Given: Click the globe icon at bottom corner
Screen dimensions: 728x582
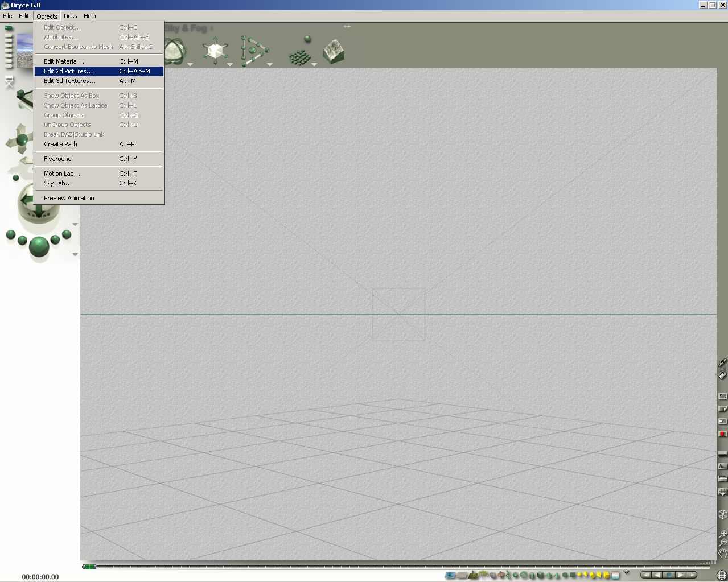Looking at the screenshot, I should 722,575.
